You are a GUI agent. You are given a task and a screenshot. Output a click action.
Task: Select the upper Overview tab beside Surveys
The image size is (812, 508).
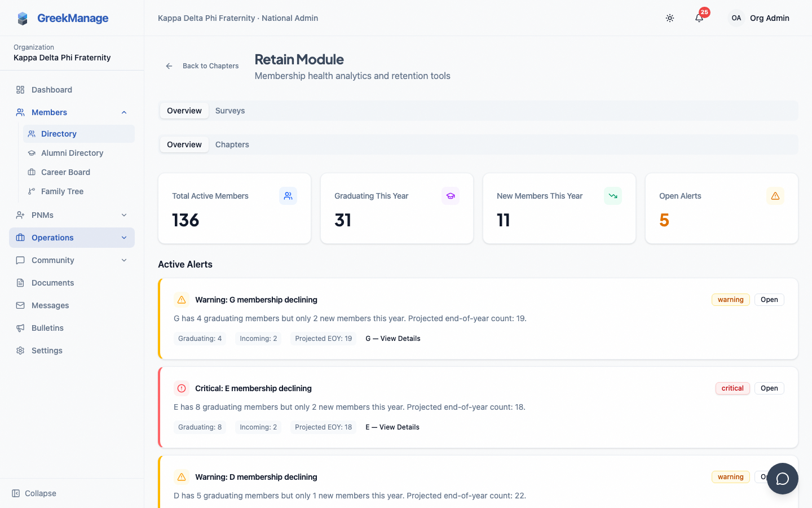(184, 111)
